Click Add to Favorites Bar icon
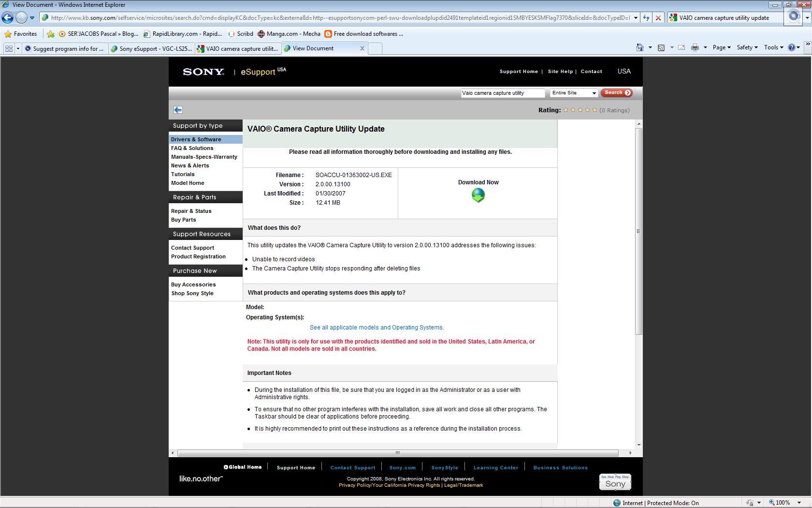The height and width of the screenshot is (508, 812). [50, 34]
